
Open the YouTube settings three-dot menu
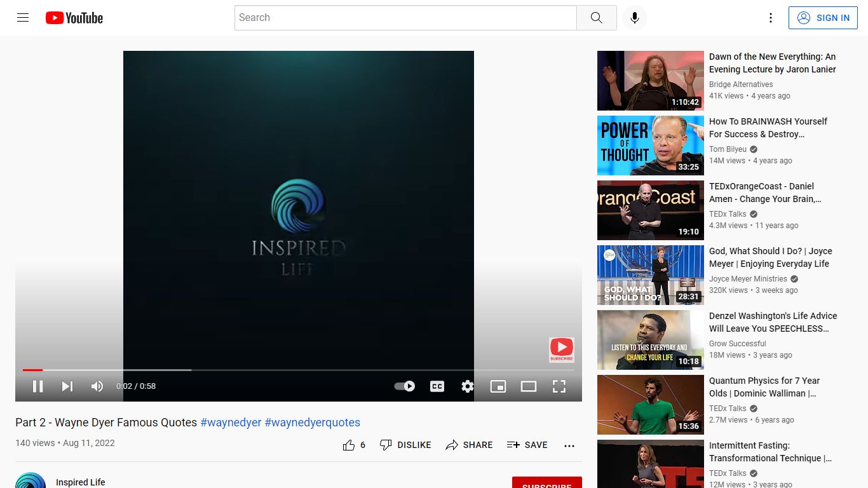pyautogui.click(x=771, y=18)
